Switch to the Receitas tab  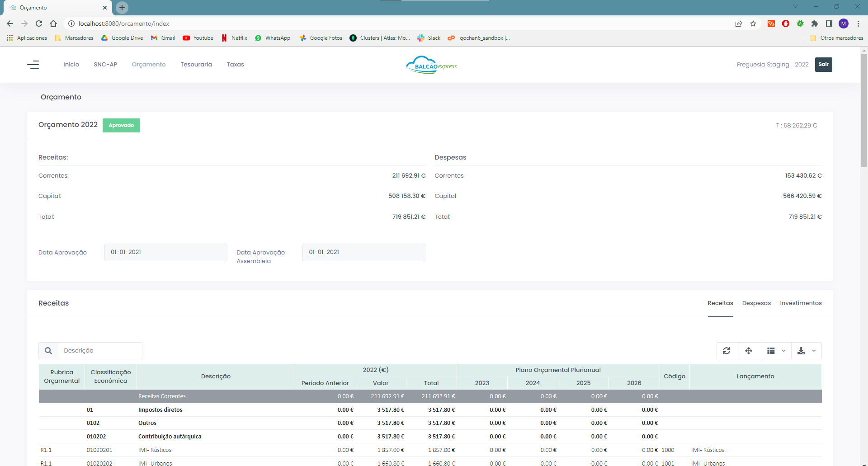[720, 303]
